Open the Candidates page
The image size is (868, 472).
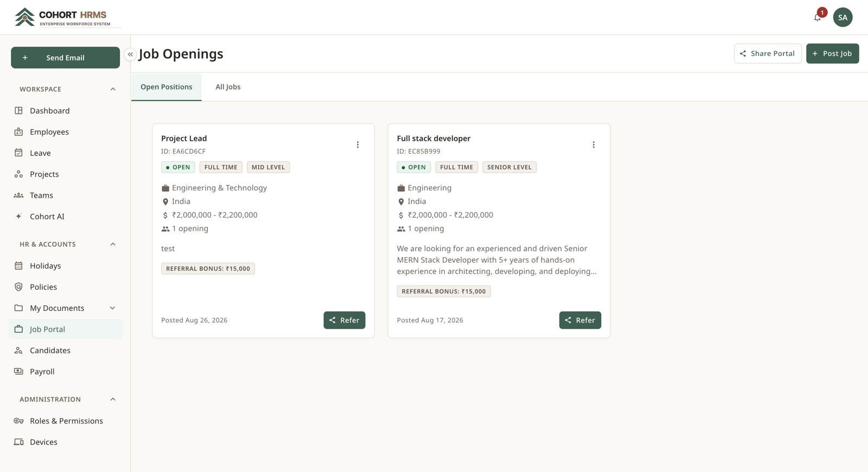tap(65, 350)
